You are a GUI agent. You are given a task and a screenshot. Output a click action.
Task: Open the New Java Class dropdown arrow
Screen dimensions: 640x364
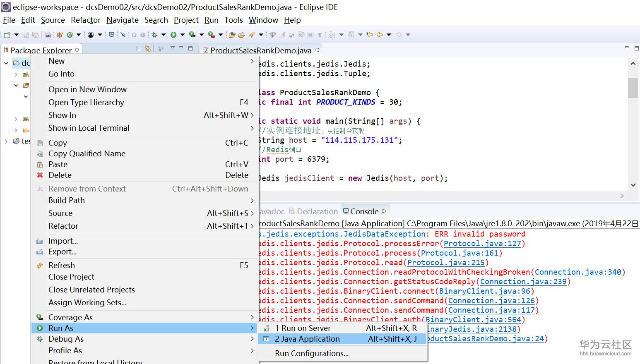tap(79, 35)
